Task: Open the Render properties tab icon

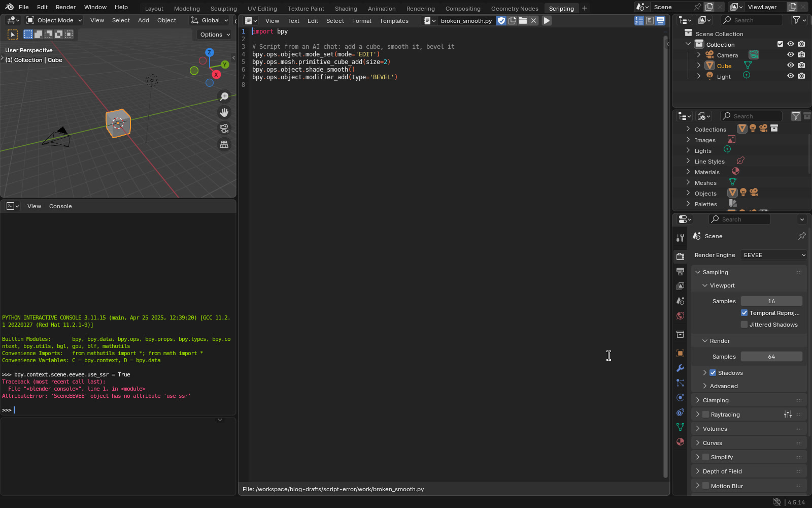Action: coord(681,257)
